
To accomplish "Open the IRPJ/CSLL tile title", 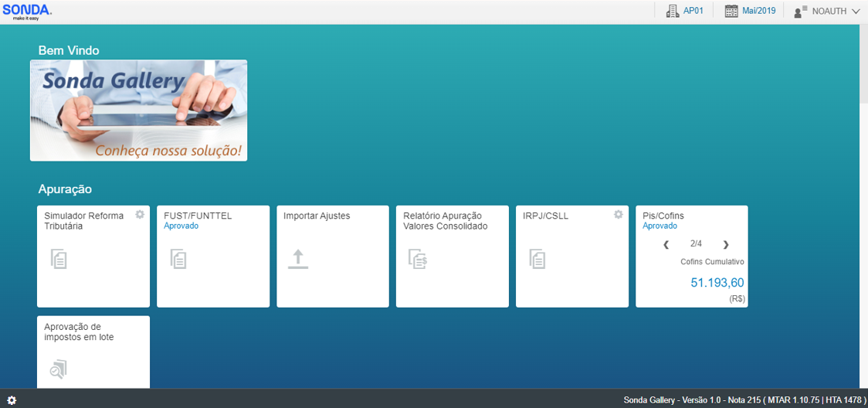I will [x=545, y=216].
